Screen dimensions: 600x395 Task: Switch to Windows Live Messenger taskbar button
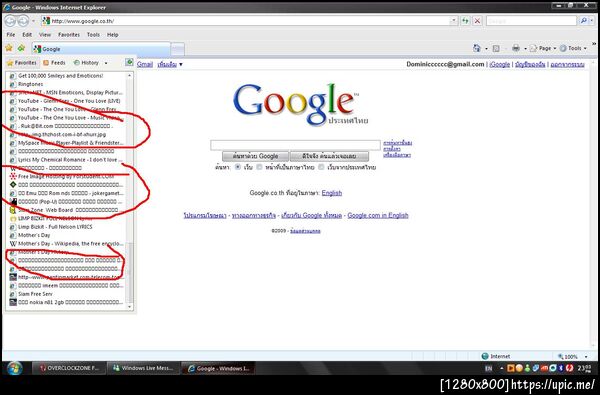pos(143,368)
